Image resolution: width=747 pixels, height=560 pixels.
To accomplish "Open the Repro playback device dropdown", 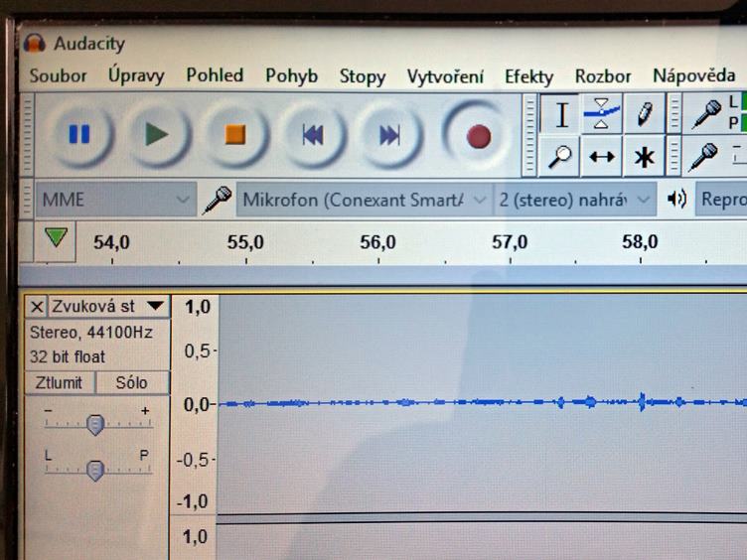I will click(x=721, y=199).
